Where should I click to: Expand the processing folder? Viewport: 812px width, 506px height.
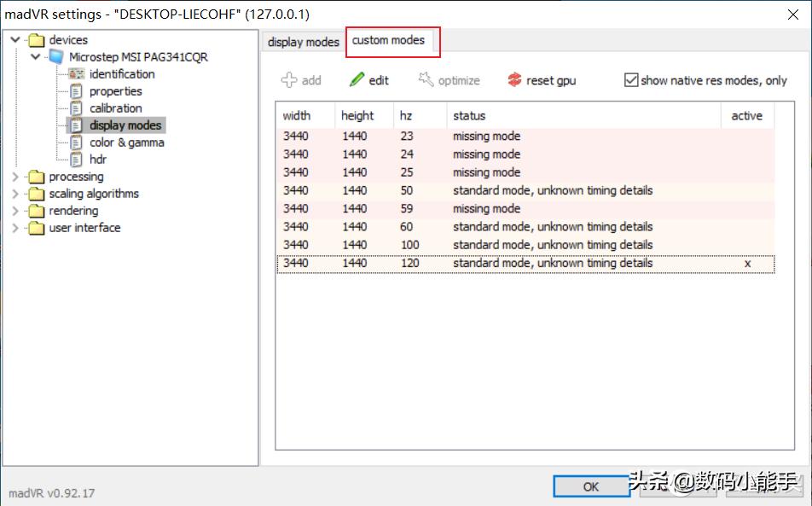click(x=16, y=177)
